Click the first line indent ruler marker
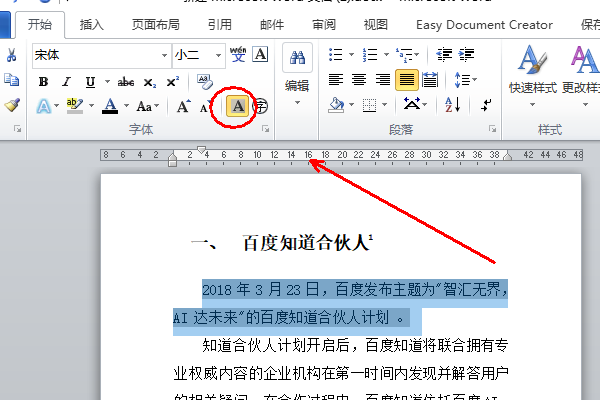Viewport: 600px width, 400px height. tap(202, 149)
